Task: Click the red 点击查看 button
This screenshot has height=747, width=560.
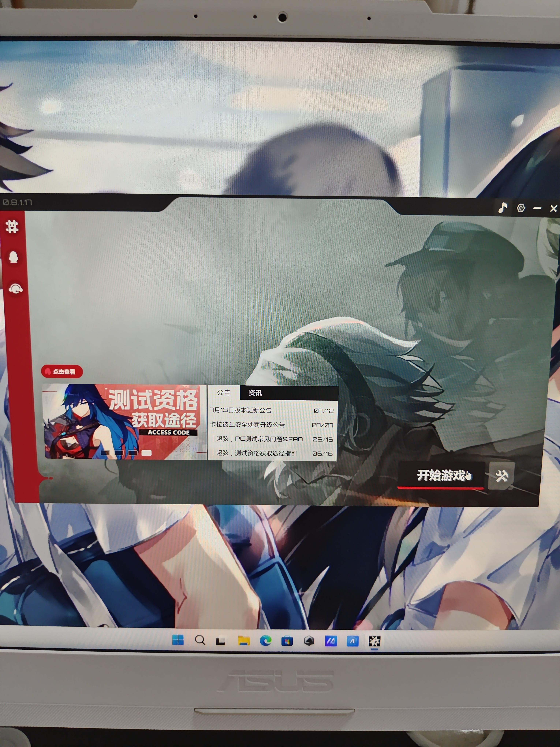Action: [62, 371]
